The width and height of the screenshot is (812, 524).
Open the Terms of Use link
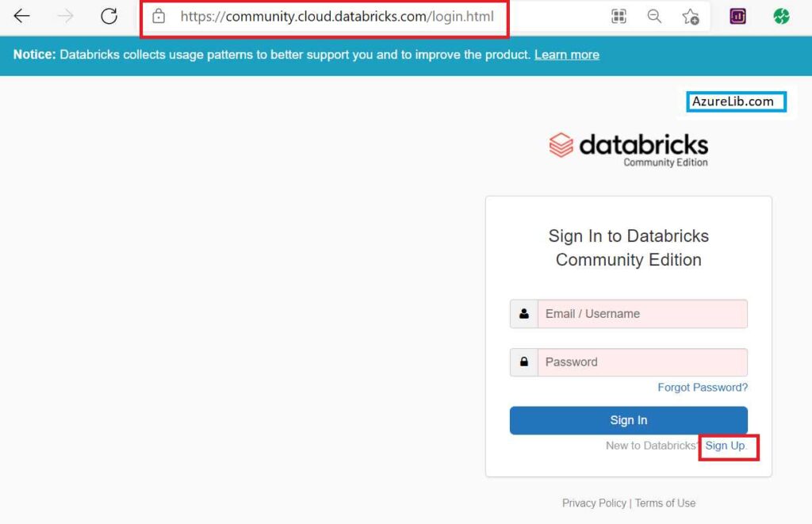[665, 503]
